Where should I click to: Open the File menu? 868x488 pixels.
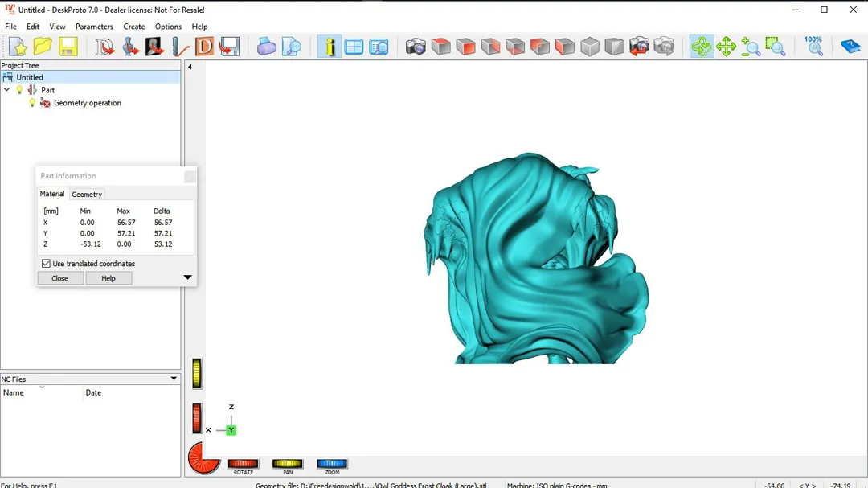coord(10,27)
